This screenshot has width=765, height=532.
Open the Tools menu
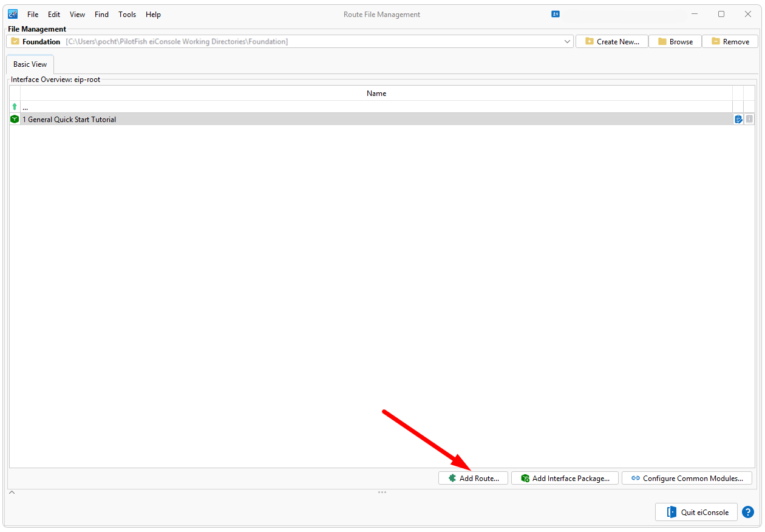tap(127, 15)
